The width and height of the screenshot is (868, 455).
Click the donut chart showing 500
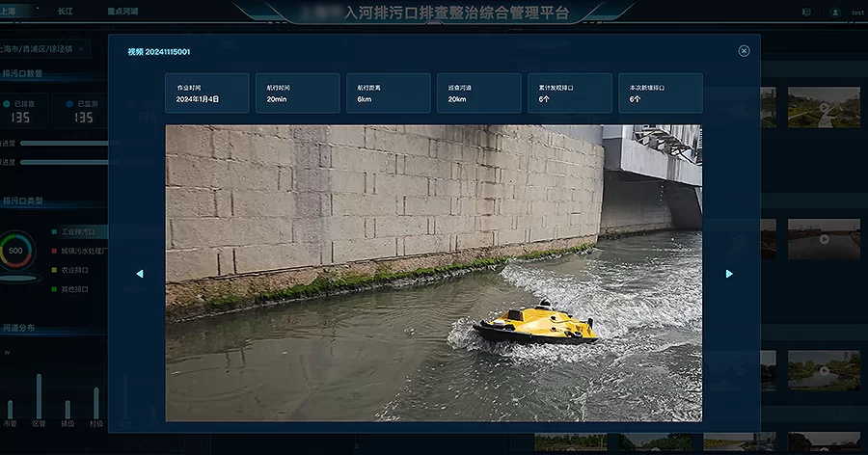[x=15, y=251]
